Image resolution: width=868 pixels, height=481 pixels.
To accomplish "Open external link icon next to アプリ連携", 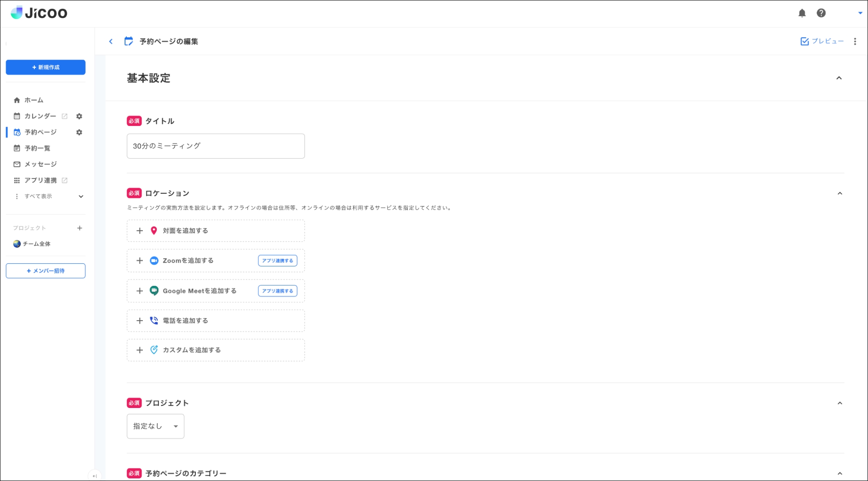I will (65, 180).
